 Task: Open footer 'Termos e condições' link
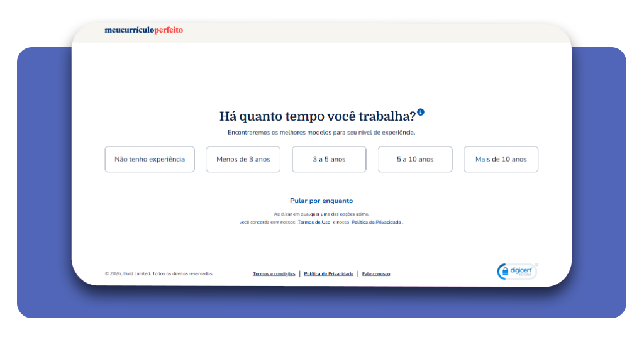click(x=274, y=273)
